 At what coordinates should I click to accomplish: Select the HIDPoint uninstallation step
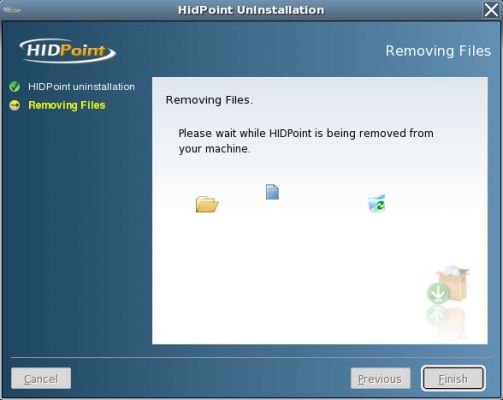click(x=81, y=87)
